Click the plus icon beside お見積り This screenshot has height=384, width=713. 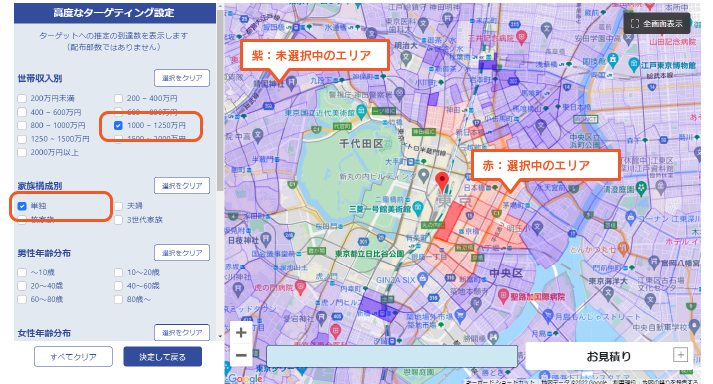click(x=680, y=354)
